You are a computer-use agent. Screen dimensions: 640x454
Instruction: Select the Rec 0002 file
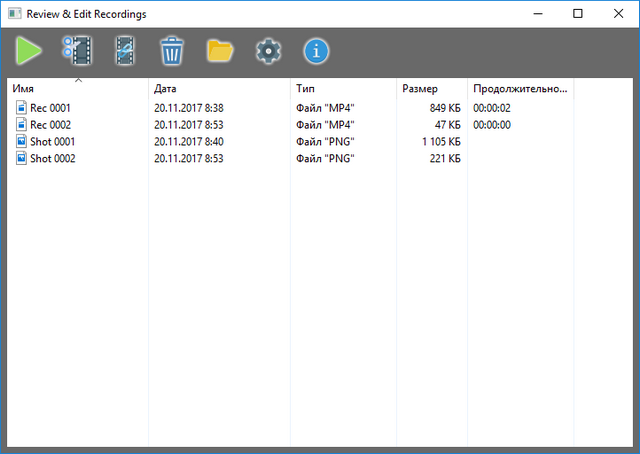(50, 125)
